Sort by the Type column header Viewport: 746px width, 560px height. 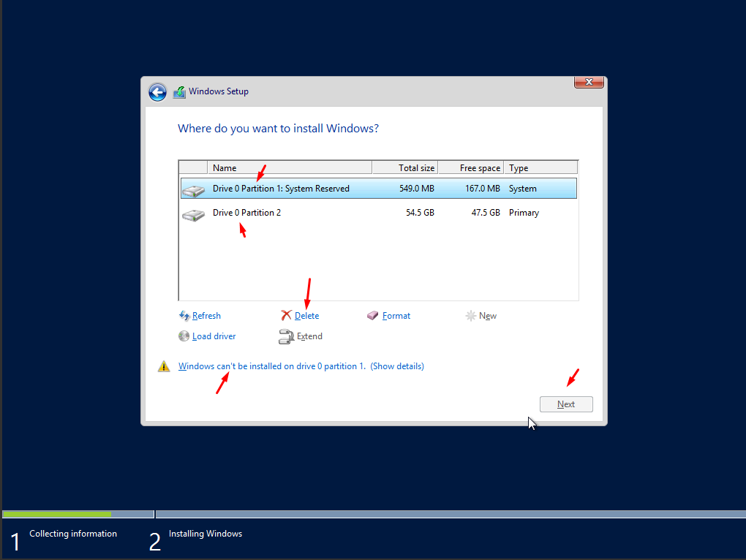tap(541, 168)
